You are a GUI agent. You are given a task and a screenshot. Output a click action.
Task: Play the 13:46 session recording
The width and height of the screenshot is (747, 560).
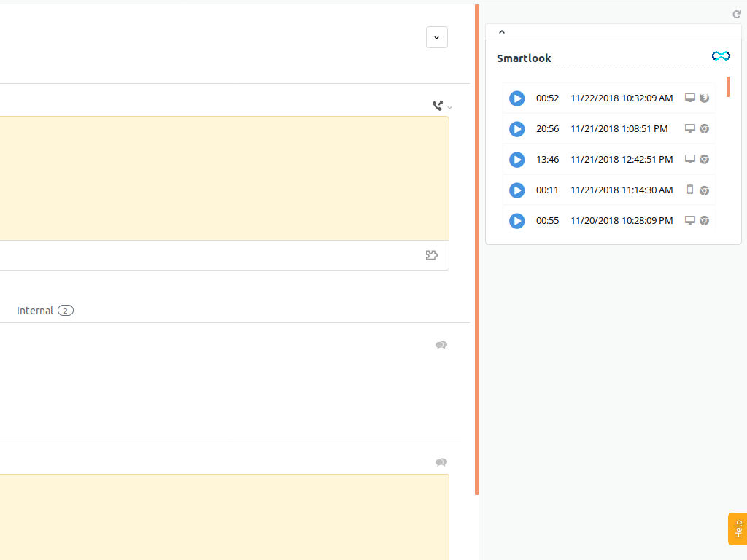(x=516, y=160)
